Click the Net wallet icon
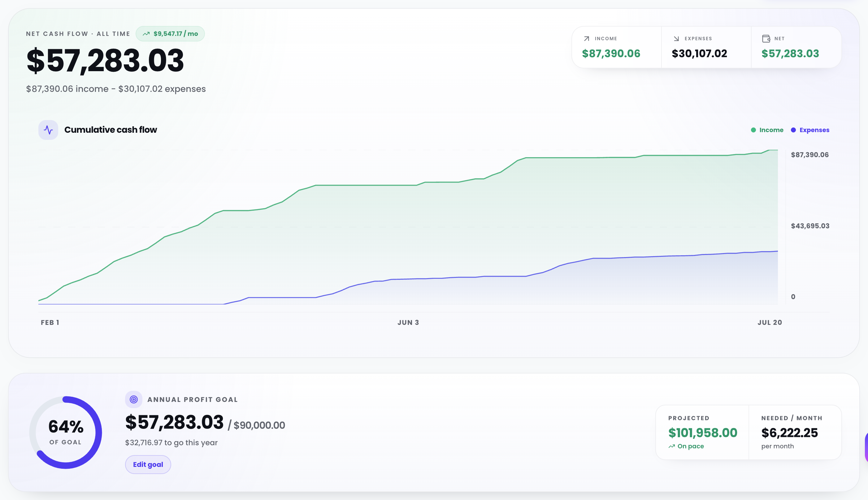Image resolution: width=868 pixels, height=500 pixels. 766,38
